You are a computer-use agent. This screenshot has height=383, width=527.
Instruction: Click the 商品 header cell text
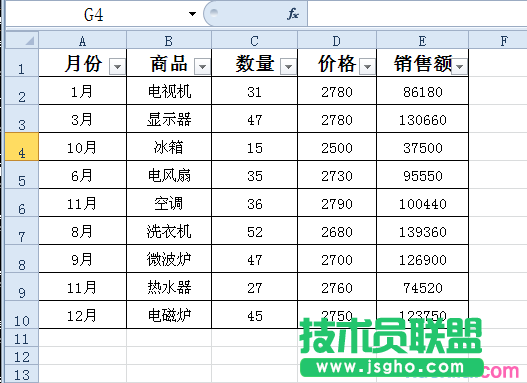pyautogui.click(x=168, y=63)
